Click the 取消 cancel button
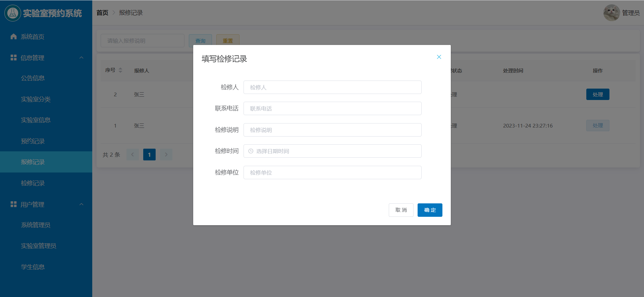The height and width of the screenshot is (297, 644). tap(401, 210)
